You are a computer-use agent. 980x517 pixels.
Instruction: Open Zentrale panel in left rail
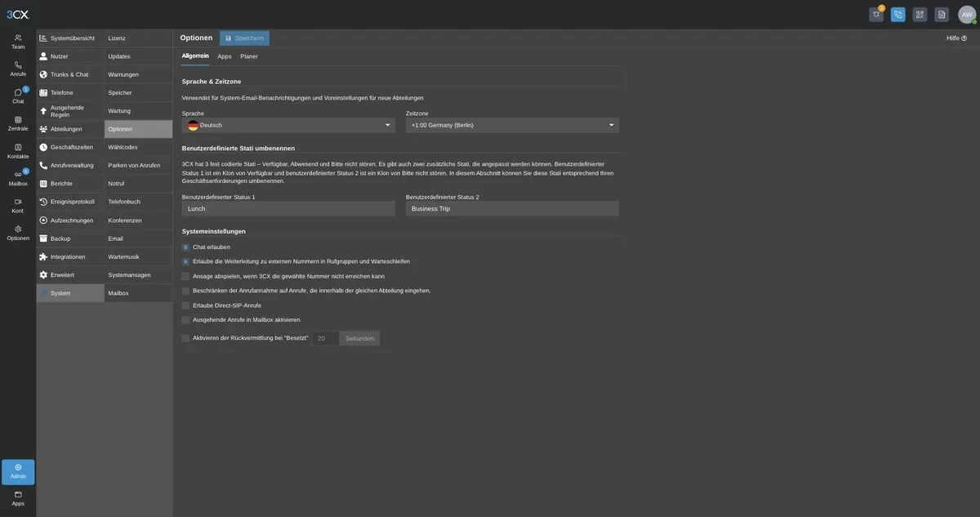[18, 123]
